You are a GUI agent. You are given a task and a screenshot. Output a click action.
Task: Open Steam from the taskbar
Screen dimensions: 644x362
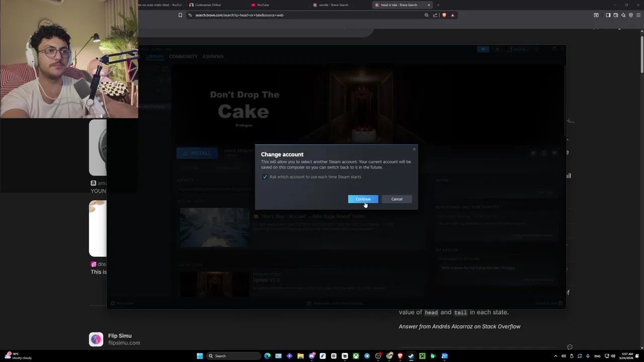pos(411,356)
